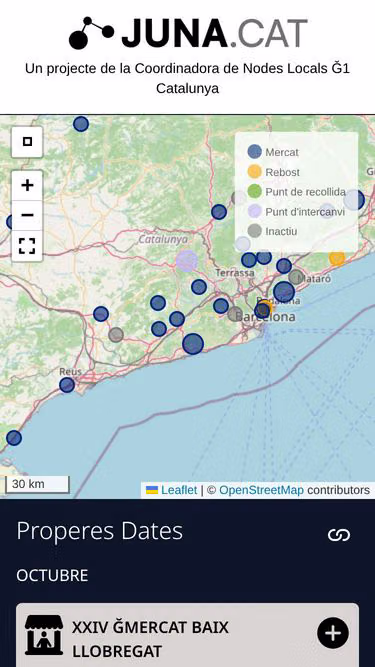Image resolution: width=375 pixels, height=667 pixels.
Task: Toggle Punt de recollida legend entry
Action: pyautogui.click(x=297, y=192)
